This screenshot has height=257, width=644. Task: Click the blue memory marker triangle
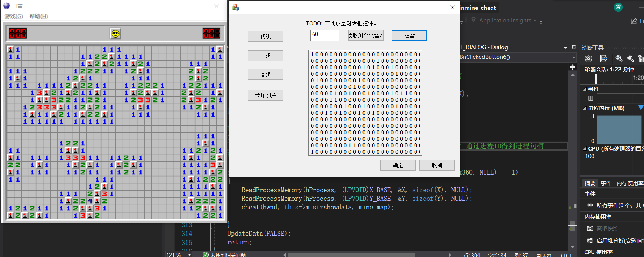point(641,108)
